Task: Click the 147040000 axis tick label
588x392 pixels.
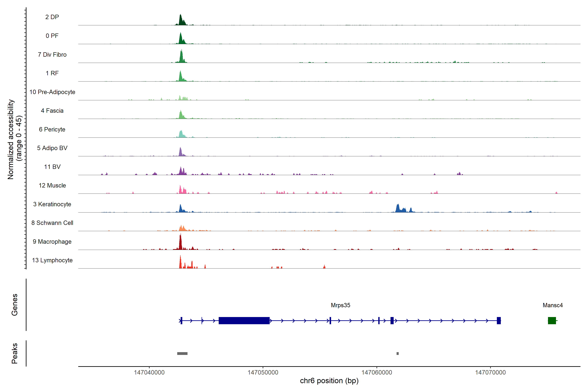Action: coord(149,373)
